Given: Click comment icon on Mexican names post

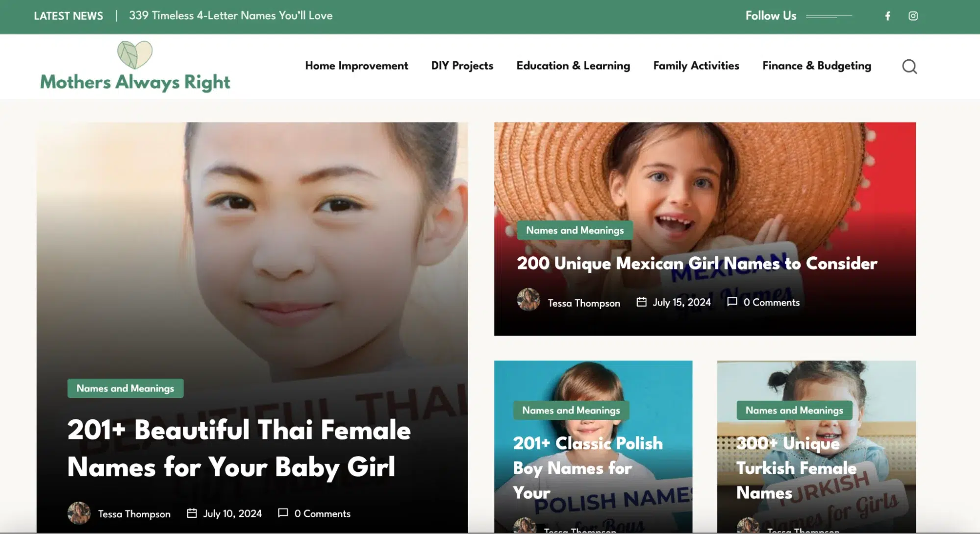Looking at the screenshot, I should click(x=732, y=302).
